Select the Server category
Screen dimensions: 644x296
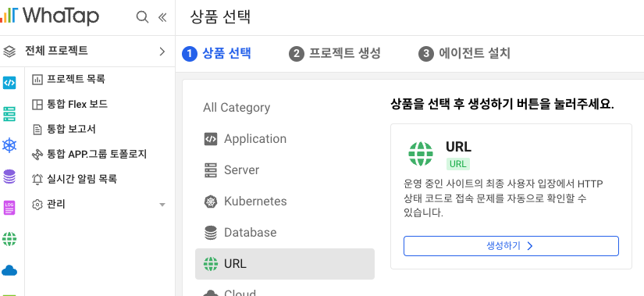285,170
